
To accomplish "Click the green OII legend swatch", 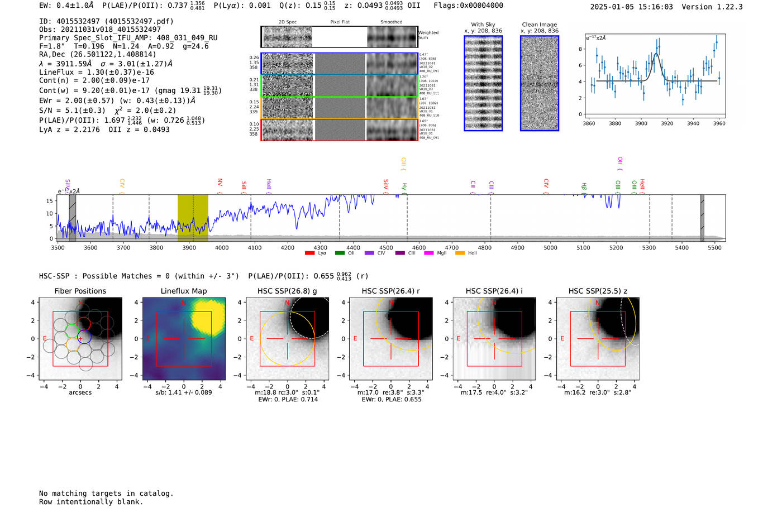I will pos(340,253).
